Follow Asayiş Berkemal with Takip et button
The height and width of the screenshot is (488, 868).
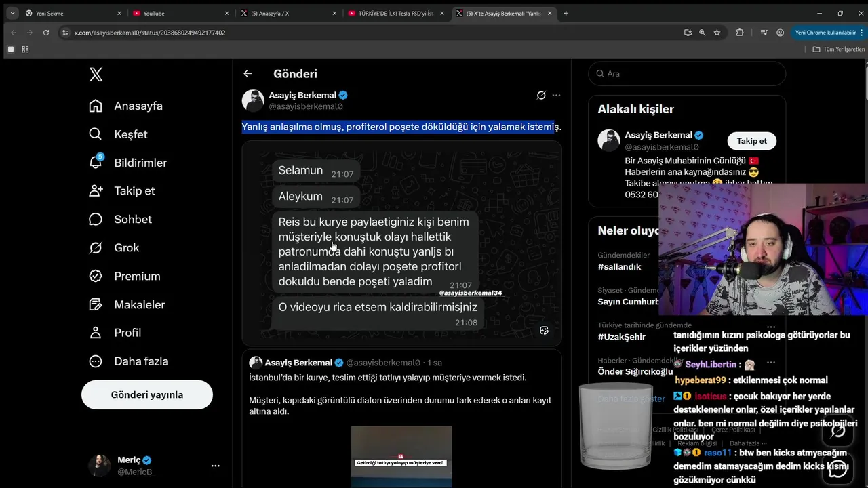click(x=751, y=141)
